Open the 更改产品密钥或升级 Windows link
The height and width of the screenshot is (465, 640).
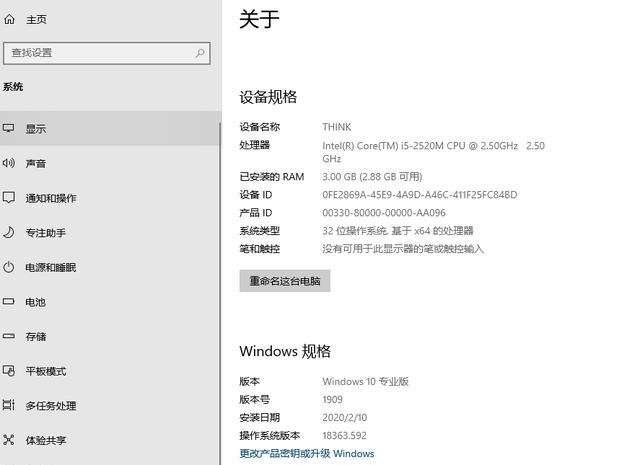pyautogui.click(x=307, y=453)
